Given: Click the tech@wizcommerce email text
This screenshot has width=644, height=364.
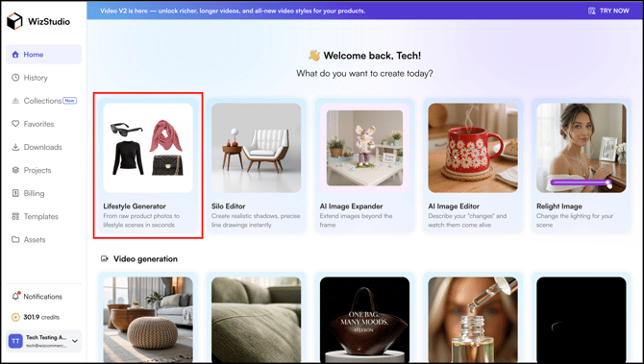Looking at the screenshot, I should [x=46, y=346].
